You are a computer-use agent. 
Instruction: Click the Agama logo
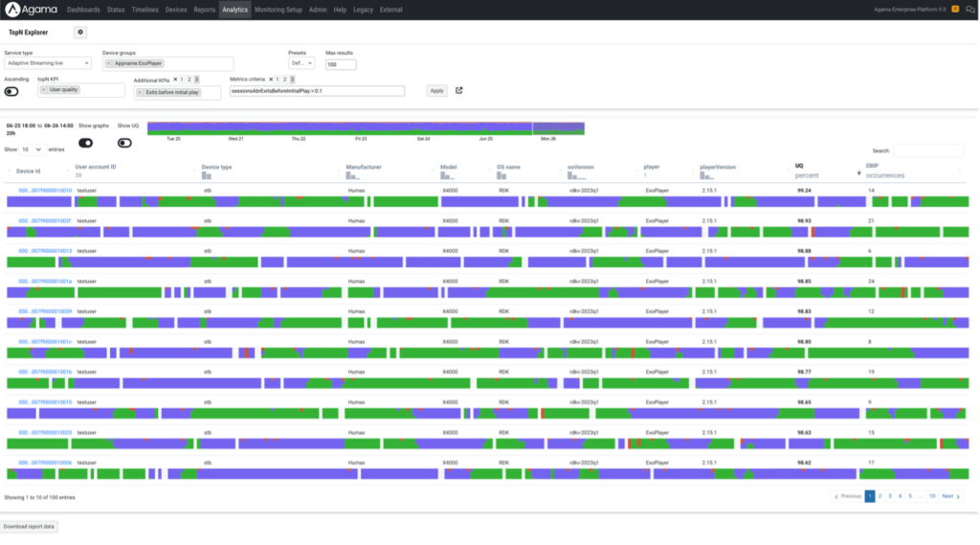[30, 10]
